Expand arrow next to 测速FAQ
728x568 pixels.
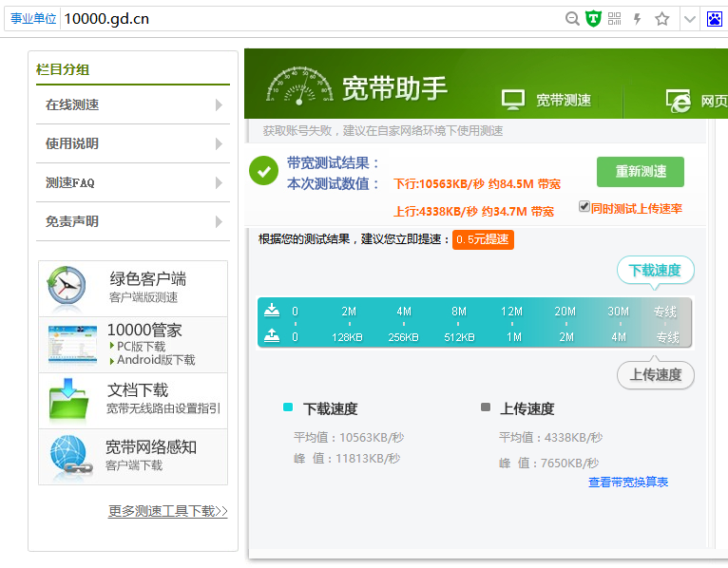point(219,183)
